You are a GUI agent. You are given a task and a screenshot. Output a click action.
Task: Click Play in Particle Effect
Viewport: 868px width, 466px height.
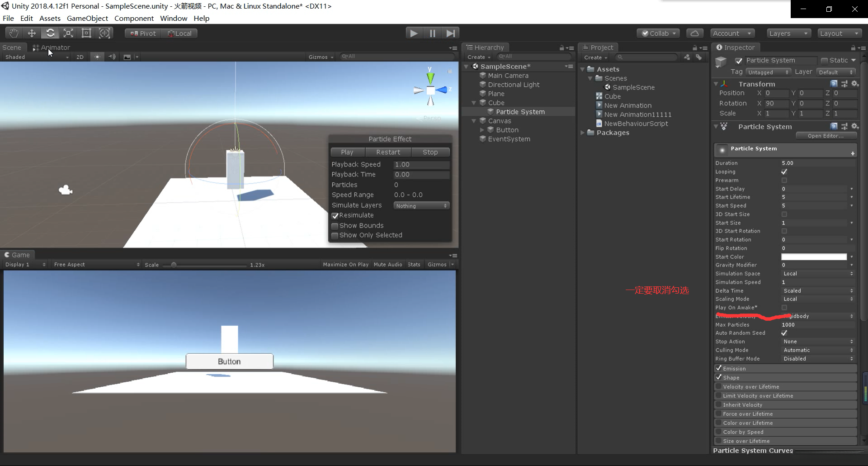click(347, 152)
